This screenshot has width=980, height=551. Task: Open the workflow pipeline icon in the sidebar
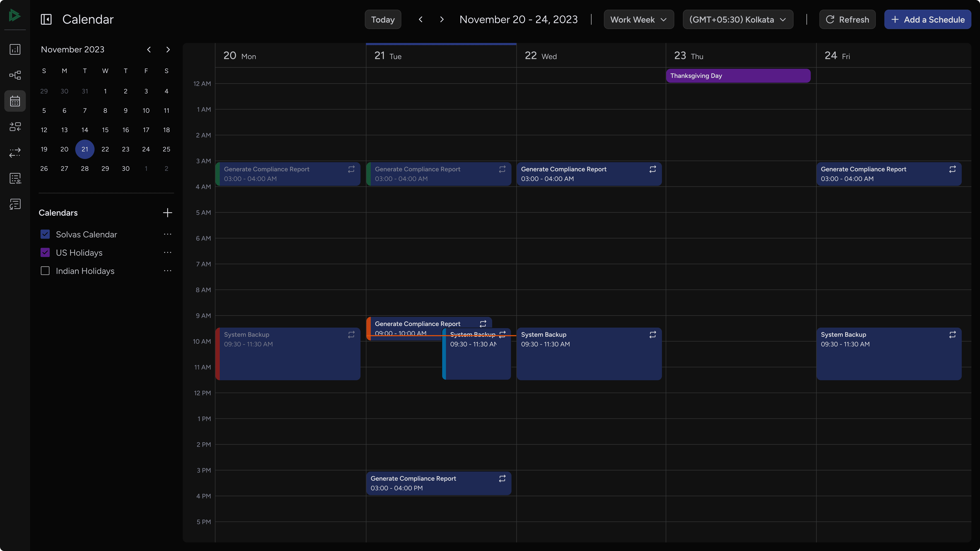coord(15,75)
